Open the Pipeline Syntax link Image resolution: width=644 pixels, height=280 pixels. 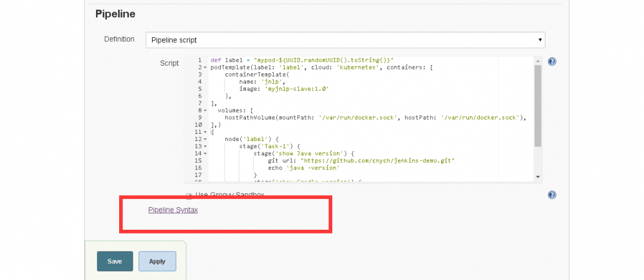(173, 210)
